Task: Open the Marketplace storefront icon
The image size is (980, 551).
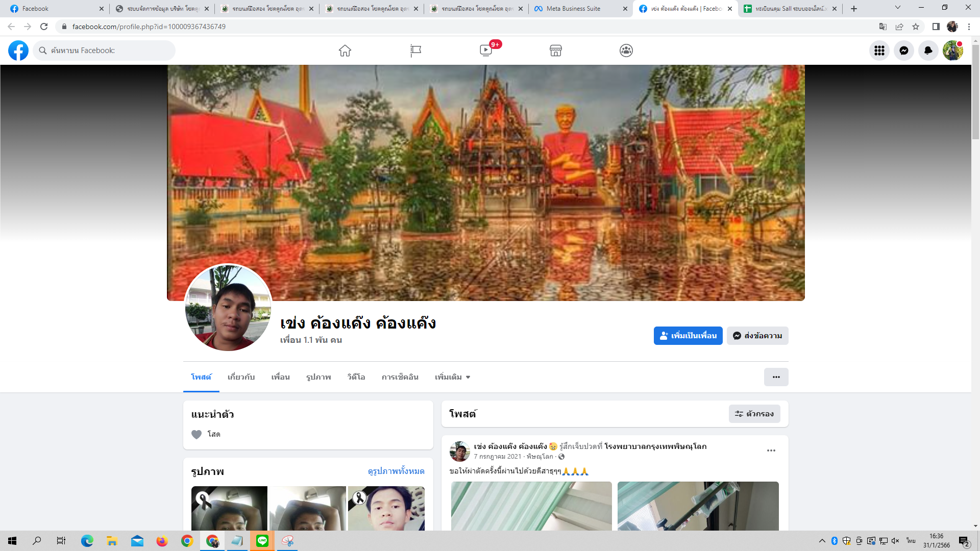Action: tap(556, 51)
